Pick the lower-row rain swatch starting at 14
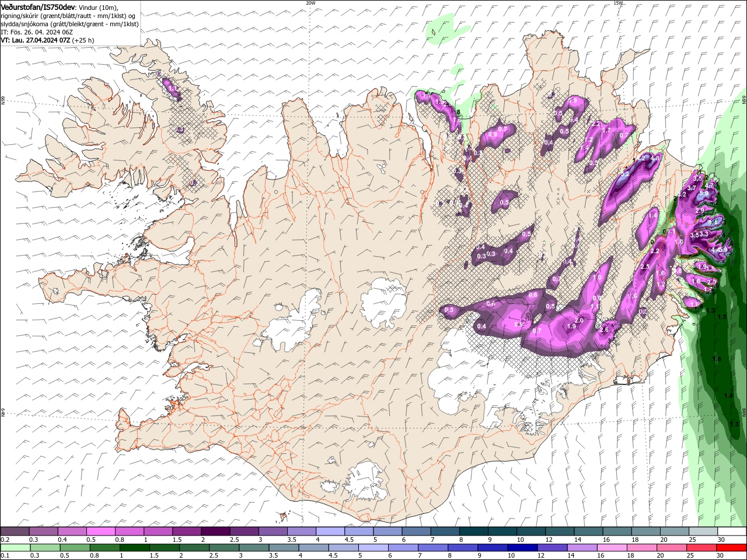Image resolution: width=747 pixels, height=560 pixels. click(x=582, y=548)
